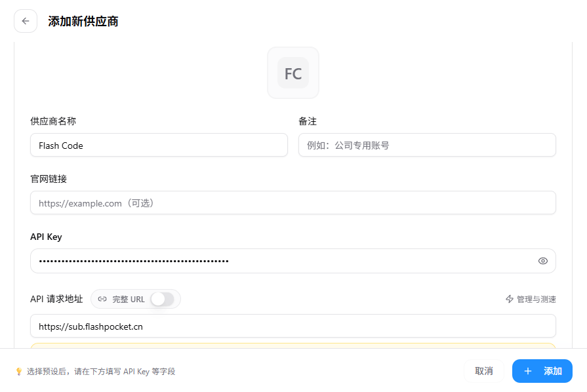
Task: Click the FC provider icon avatar
Action: pyautogui.click(x=293, y=73)
